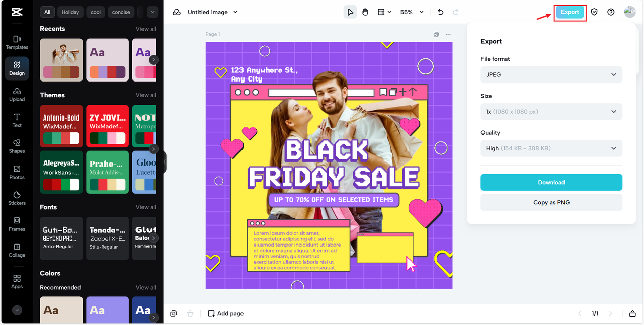Select the lavender Aa recommended color card
Image resolution: width=644 pixels, height=325 pixels.
107,310
